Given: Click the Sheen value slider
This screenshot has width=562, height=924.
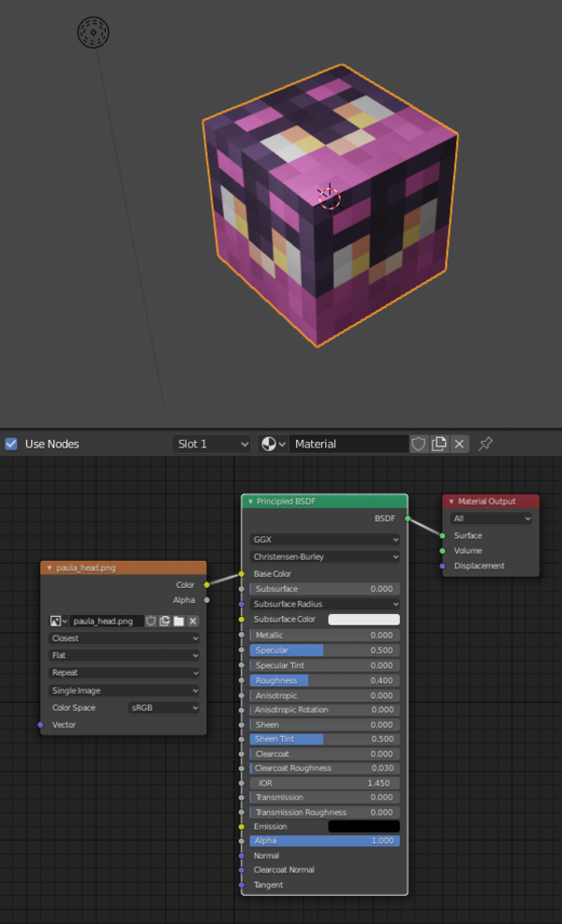Looking at the screenshot, I should 325,725.
